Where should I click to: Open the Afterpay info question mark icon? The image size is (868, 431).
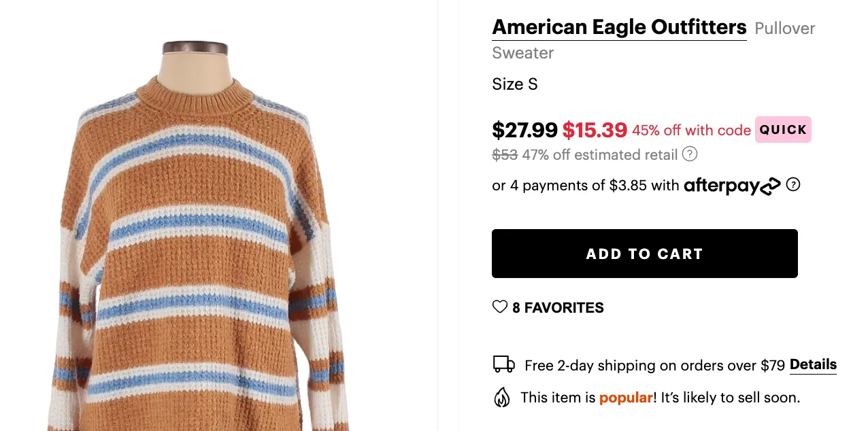793,184
